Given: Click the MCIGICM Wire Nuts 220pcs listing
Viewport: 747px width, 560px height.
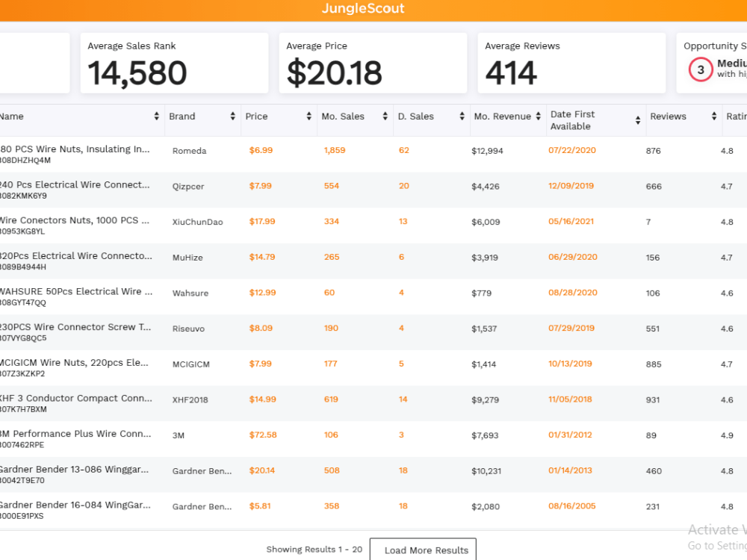Looking at the screenshot, I should click(x=74, y=362).
